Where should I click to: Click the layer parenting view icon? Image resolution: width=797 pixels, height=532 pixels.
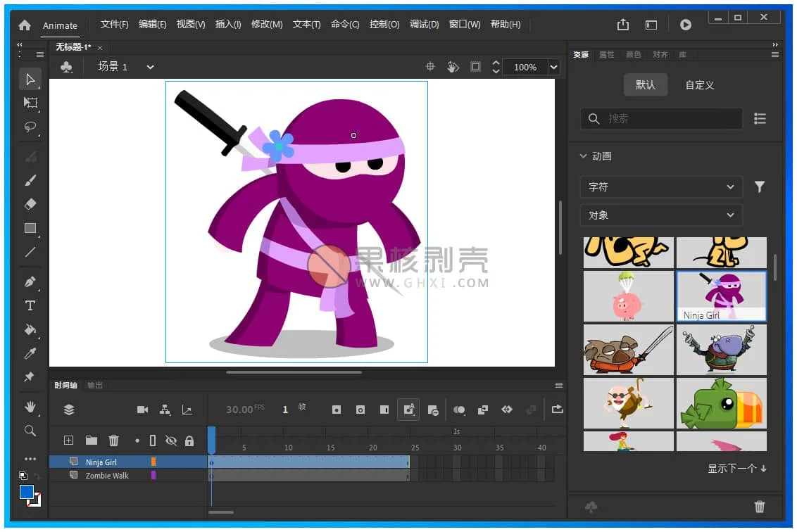pos(165,410)
